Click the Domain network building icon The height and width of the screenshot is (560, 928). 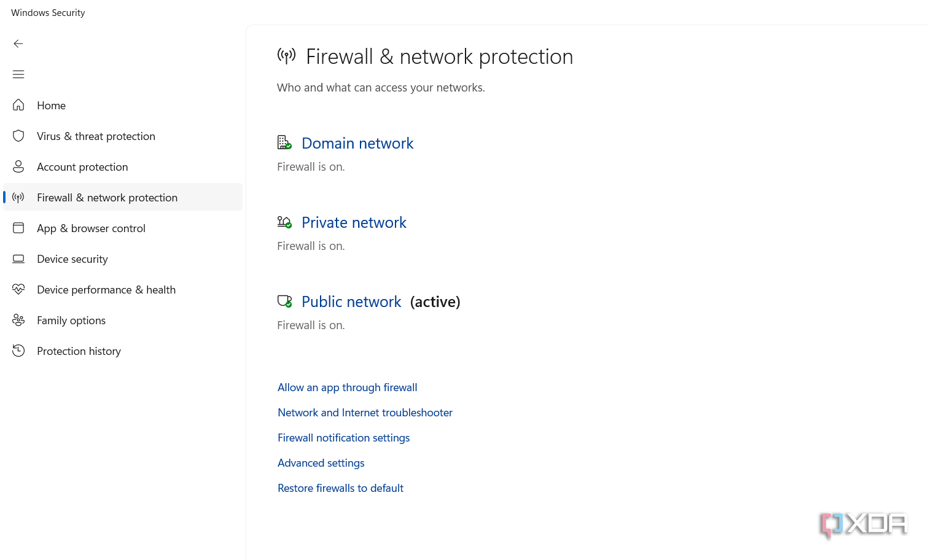point(284,142)
